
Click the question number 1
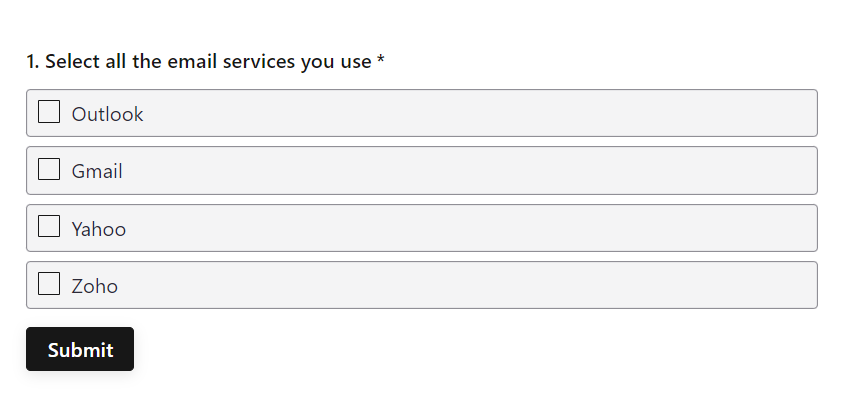[x=32, y=62]
